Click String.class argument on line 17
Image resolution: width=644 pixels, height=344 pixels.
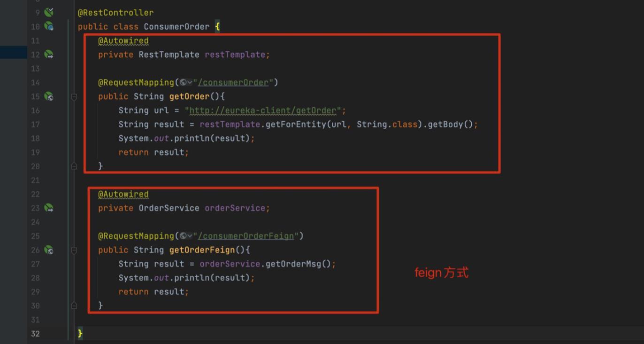point(387,125)
